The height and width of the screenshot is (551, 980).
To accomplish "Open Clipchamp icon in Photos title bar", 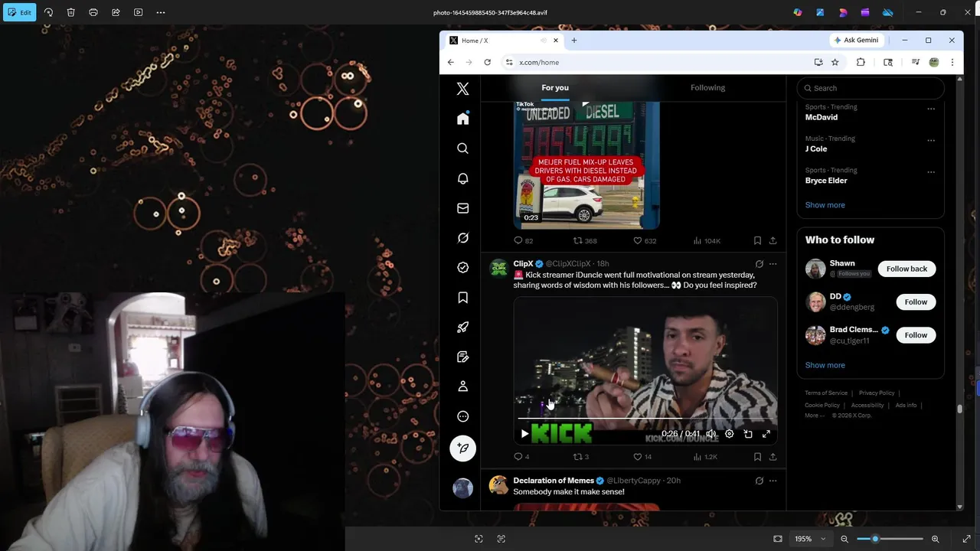I will [x=865, y=12].
